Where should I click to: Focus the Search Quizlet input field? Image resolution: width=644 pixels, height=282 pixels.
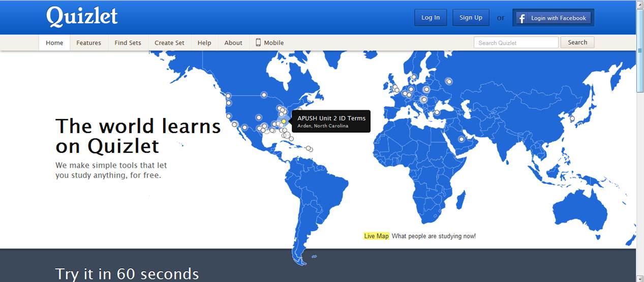(x=516, y=43)
